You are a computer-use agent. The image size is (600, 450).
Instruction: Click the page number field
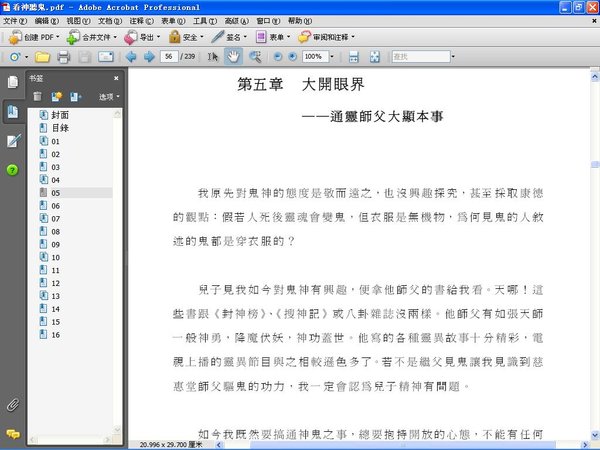click(169, 57)
